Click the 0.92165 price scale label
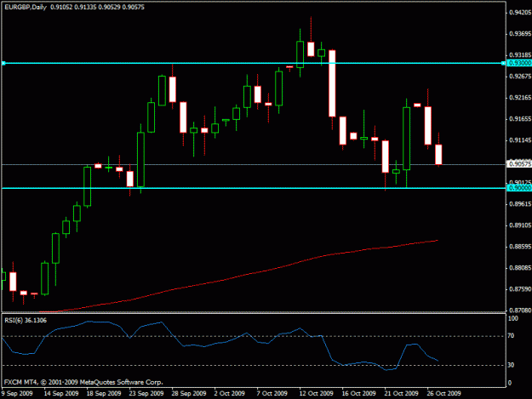Viewport: 532px width, 399px height. [520, 98]
